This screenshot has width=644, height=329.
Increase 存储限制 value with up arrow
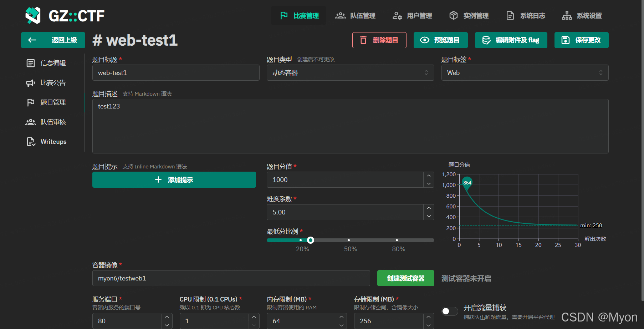(x=429, y=317)
